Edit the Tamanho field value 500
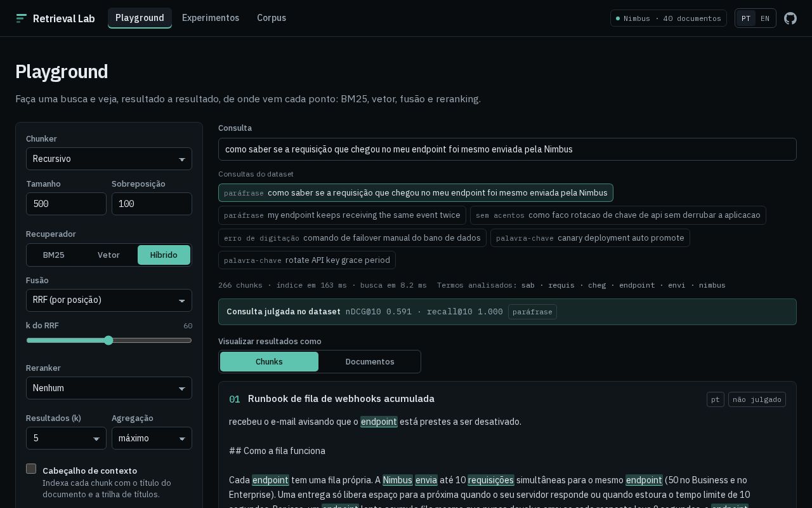This screenshot has width=812, height=508. [x=66, y=204]
